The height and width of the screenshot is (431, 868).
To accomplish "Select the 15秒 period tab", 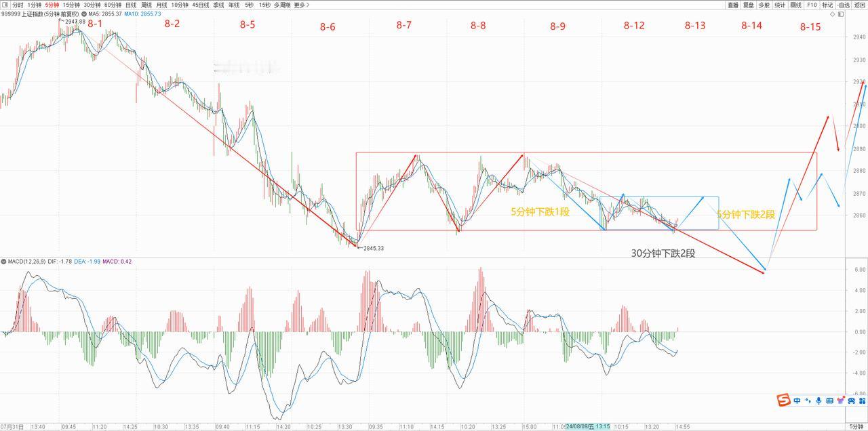I will (x=264, y=5).
